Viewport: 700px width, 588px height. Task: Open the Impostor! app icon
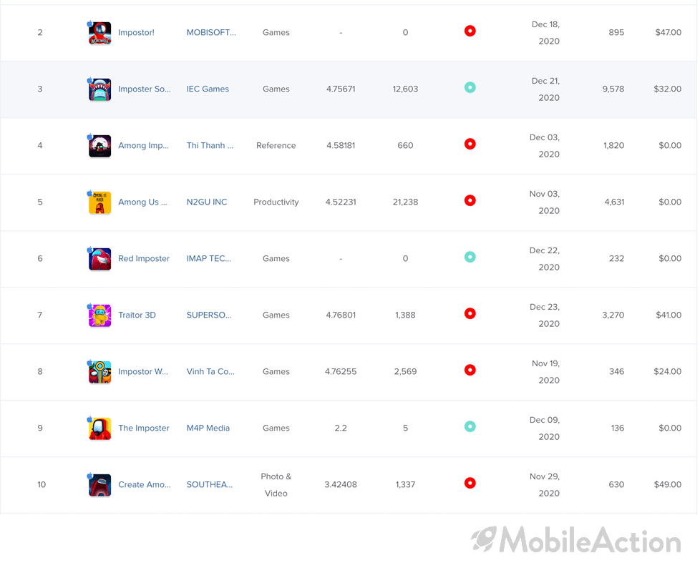coord(99,33)
